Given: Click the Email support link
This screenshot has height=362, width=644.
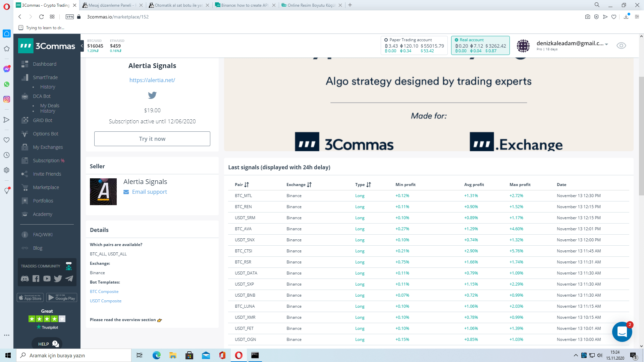Looking at the screenshot, I should 149,192.
